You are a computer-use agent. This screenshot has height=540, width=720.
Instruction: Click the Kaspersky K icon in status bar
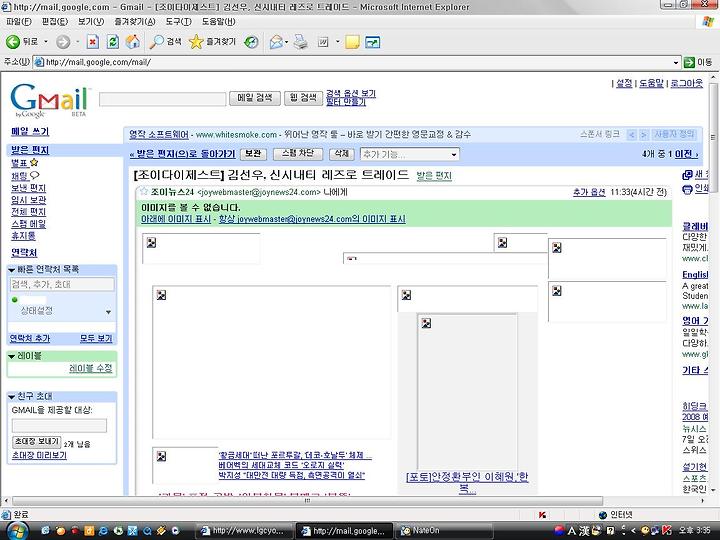(542, 515)
